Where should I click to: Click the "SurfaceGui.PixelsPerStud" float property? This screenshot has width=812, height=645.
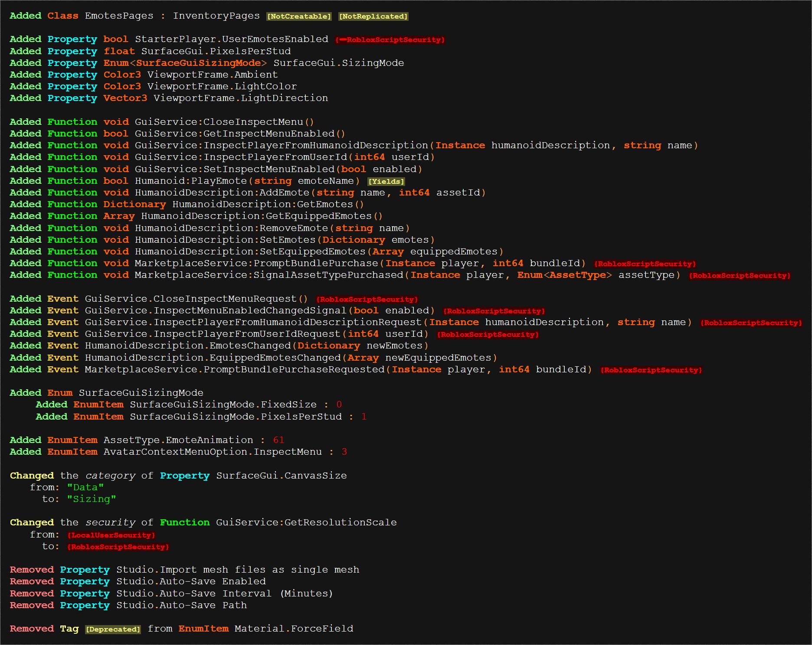pyautogui.click(x=216, y=51)
